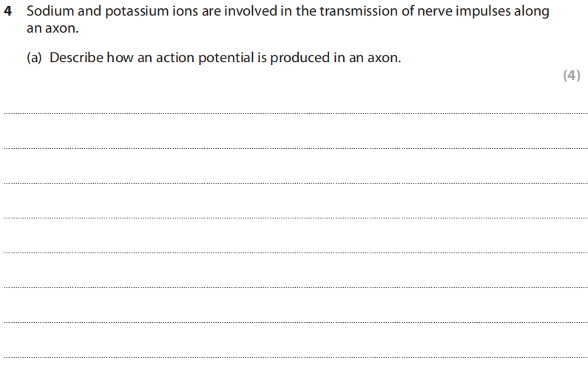This screenshot has width=588, height=371.
Task: Select the fifth dotted answer line
Action: click(x=296, y=253)
